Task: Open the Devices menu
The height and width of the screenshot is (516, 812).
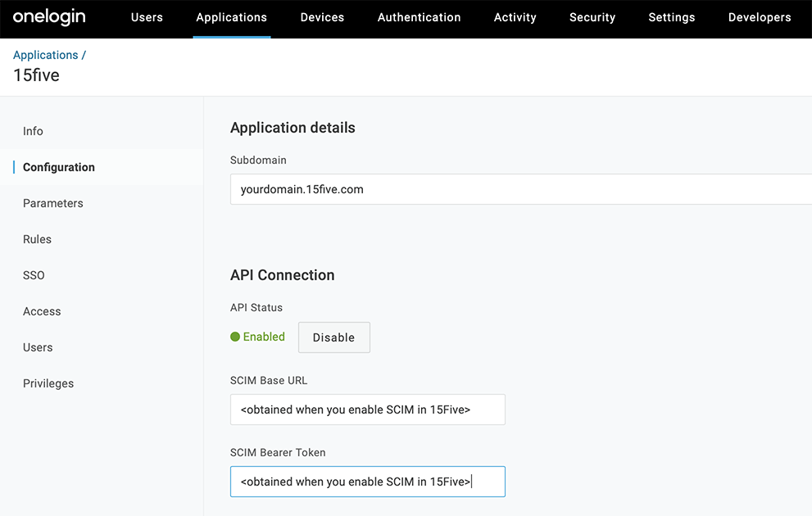Action: tap(322, 17)
